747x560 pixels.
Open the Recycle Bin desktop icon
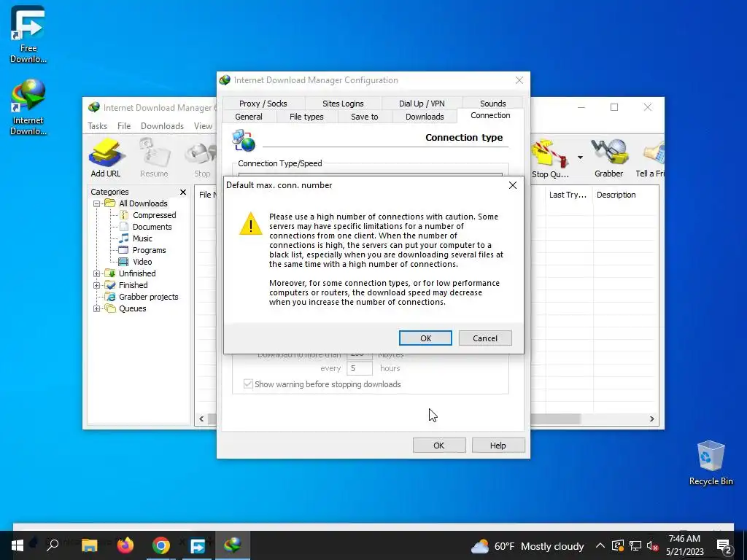point(711,463)
